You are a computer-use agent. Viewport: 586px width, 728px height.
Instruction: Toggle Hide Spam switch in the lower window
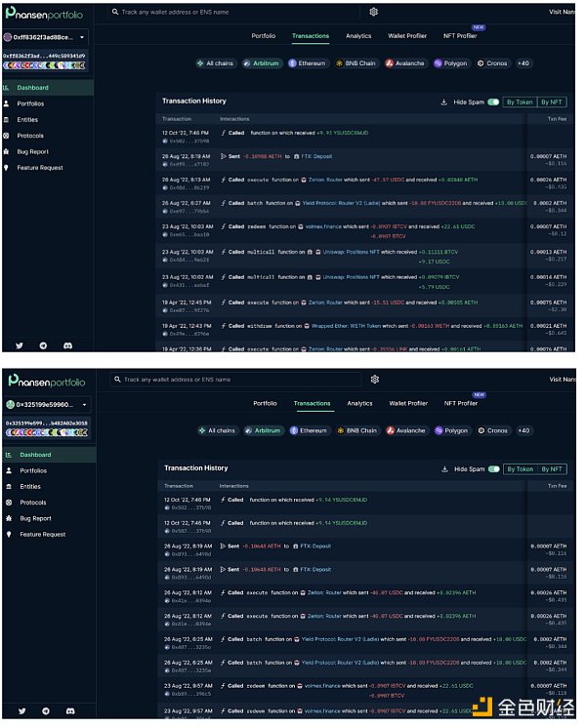click(494, 468)
